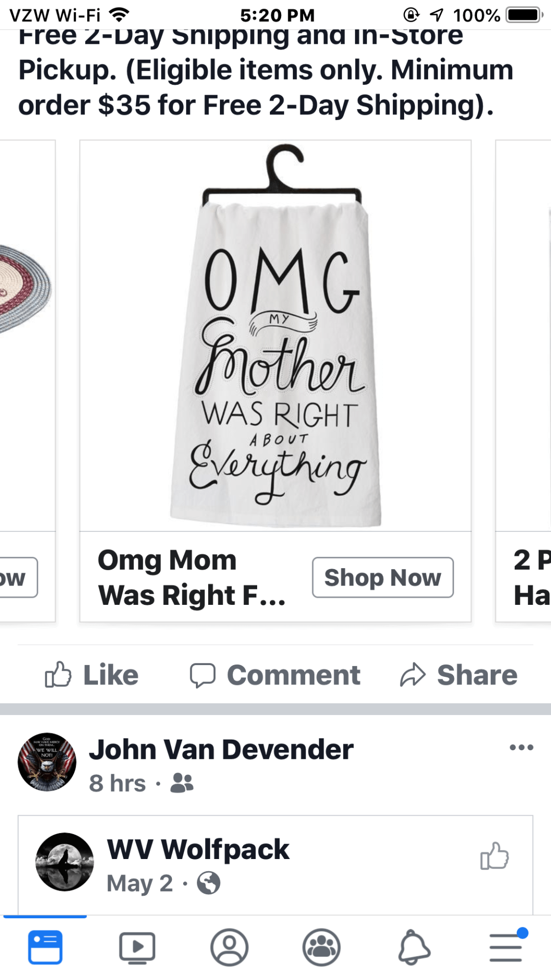Like the WV Wolfpack page
551x980 pixels.
coord(494,856)
